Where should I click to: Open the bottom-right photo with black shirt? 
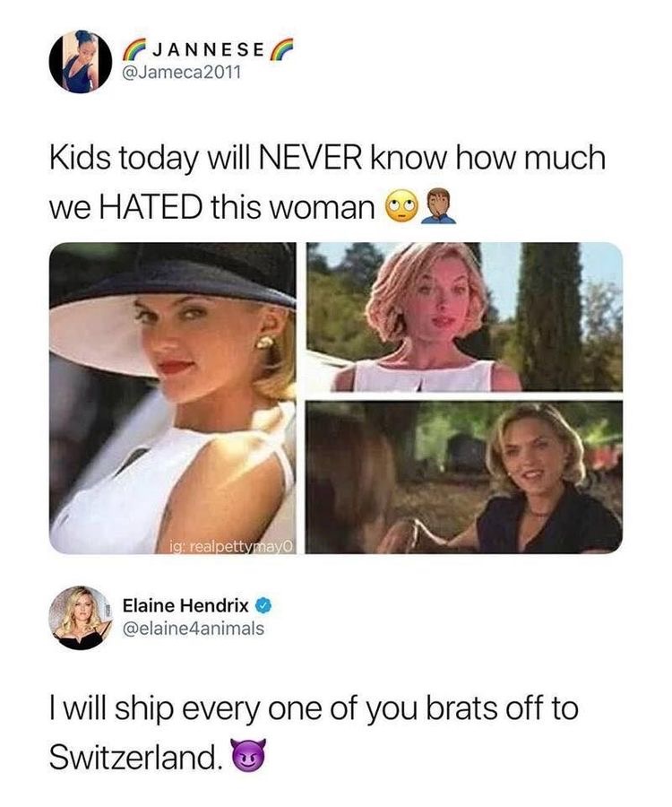pyautogui.click(x=464, y=477)
